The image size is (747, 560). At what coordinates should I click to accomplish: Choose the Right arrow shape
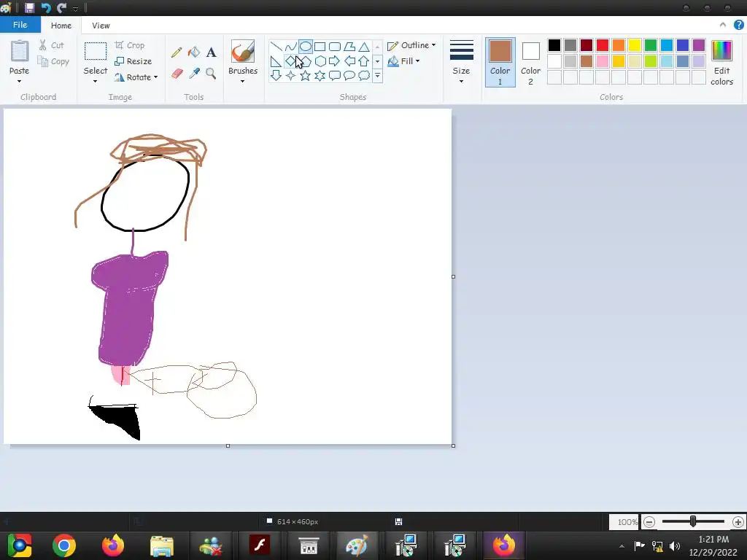pyautogui.click(x=335, y=61)
